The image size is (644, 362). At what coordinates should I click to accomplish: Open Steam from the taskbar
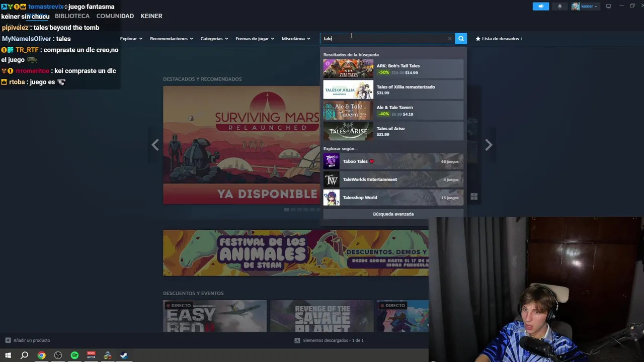point(124,355)
